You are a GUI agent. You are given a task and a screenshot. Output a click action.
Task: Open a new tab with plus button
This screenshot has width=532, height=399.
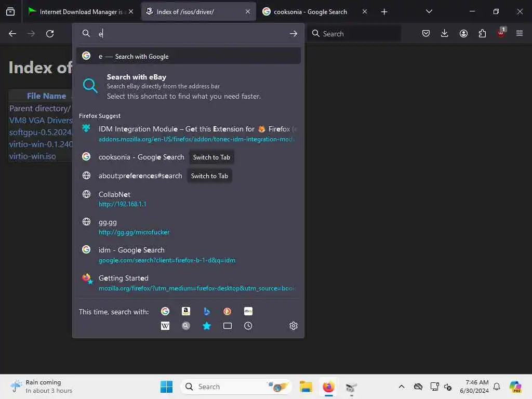click(384, 12)
